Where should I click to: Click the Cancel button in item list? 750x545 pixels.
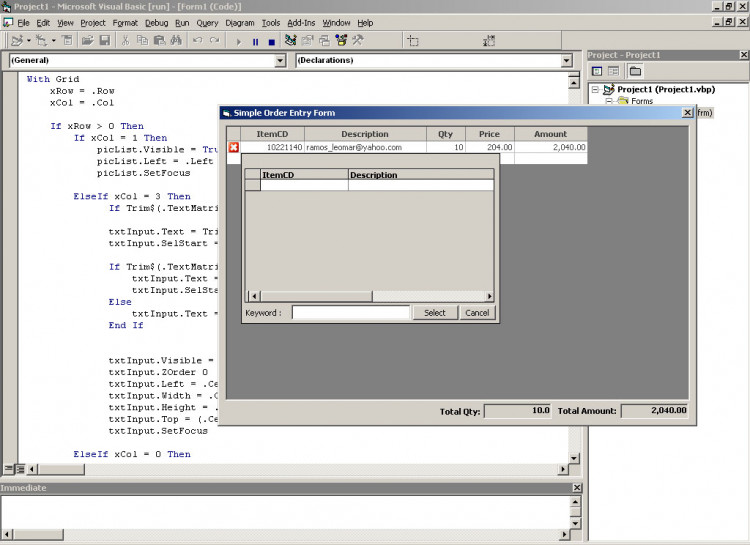[x=477, y=313]
